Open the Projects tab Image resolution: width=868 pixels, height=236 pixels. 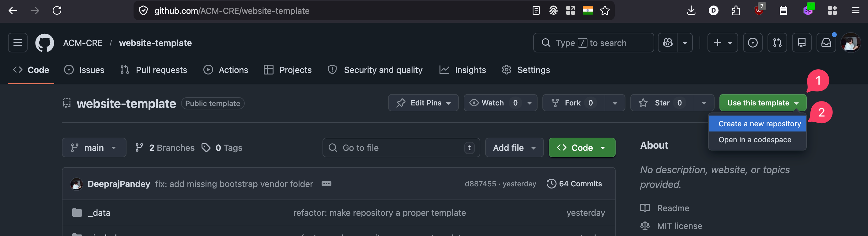288,70
